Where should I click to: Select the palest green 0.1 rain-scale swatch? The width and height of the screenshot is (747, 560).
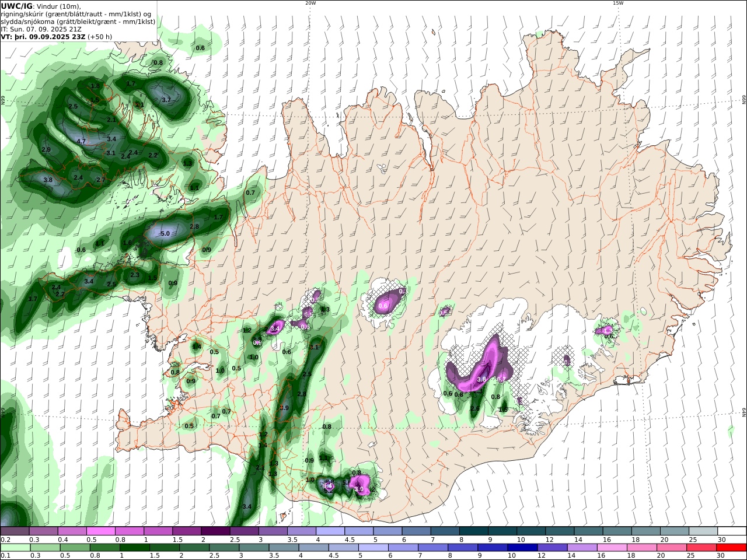(x=16, y=548)
